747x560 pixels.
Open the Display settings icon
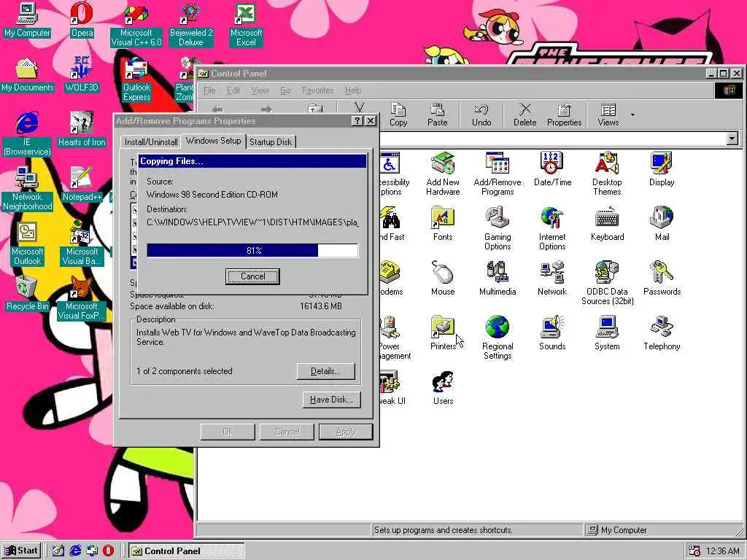(x=662, y=169)
